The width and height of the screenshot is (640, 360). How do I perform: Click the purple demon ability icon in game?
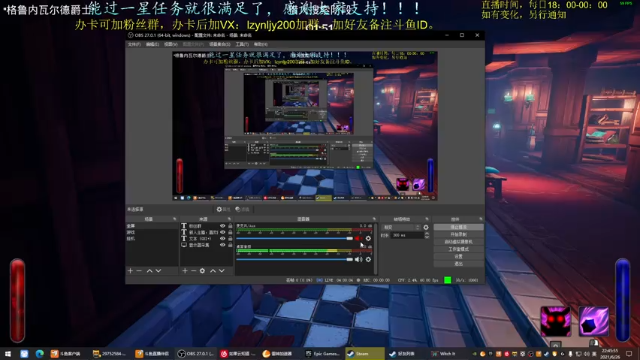pyautogui.click(x=556, y=322)
